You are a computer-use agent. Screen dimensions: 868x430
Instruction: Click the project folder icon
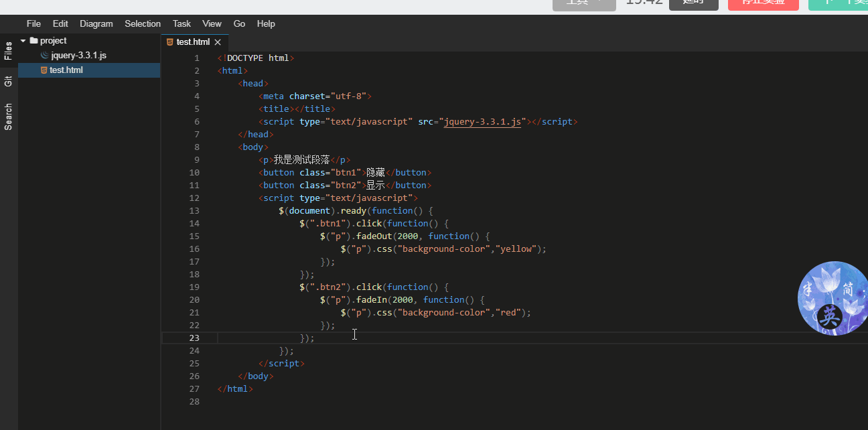[33, 41]
